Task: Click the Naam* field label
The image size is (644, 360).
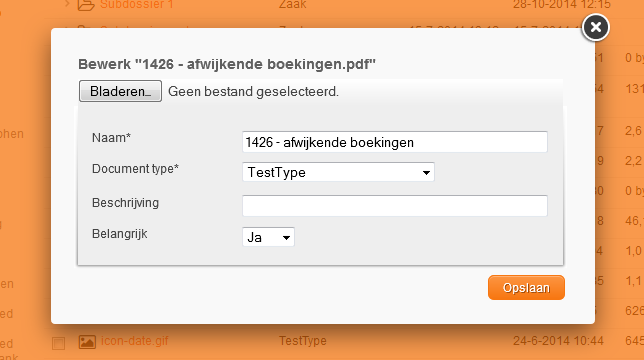Action: [111, 138]
